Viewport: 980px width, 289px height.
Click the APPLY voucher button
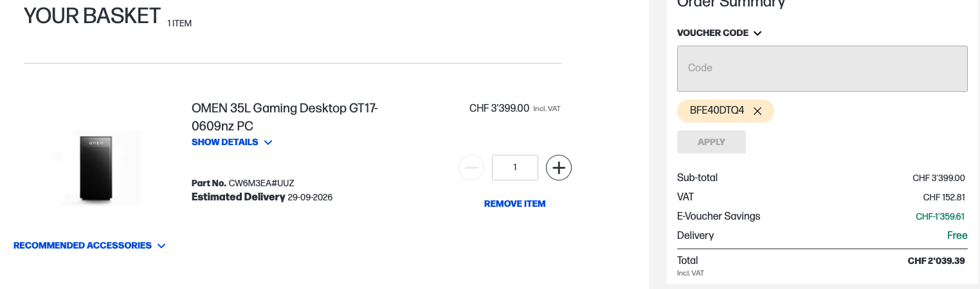711,142
